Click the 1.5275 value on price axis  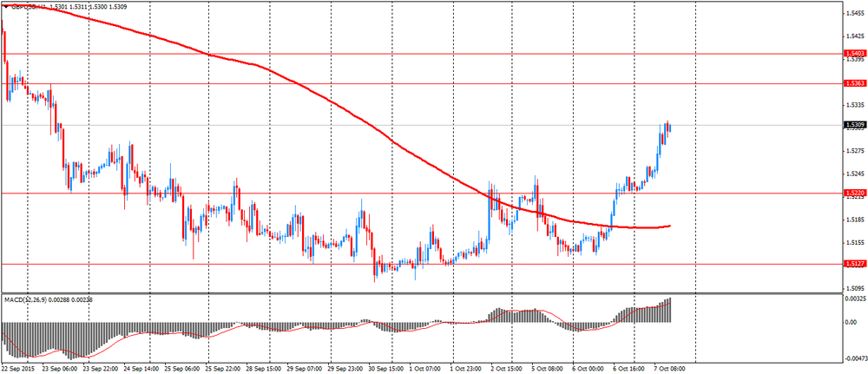(x=856, y=150)
